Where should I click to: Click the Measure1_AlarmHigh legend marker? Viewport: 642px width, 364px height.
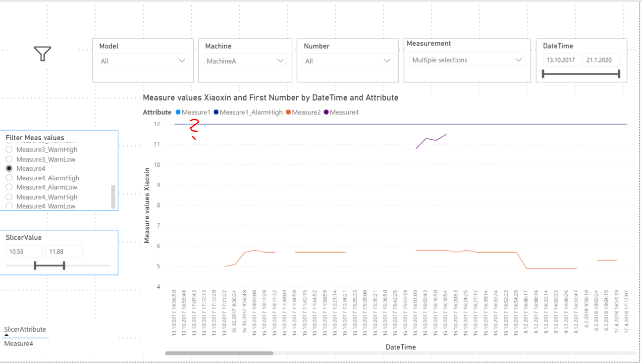pos(216,112)
